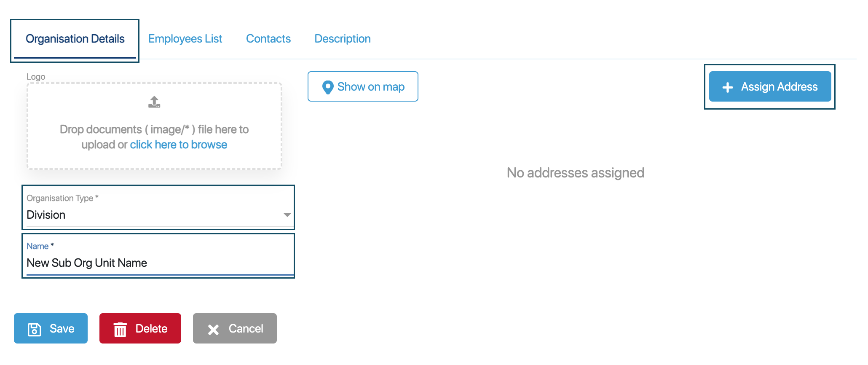Cancel editing with the Cancel label
This screenshot has width=868, height=365.
[246, 329]
